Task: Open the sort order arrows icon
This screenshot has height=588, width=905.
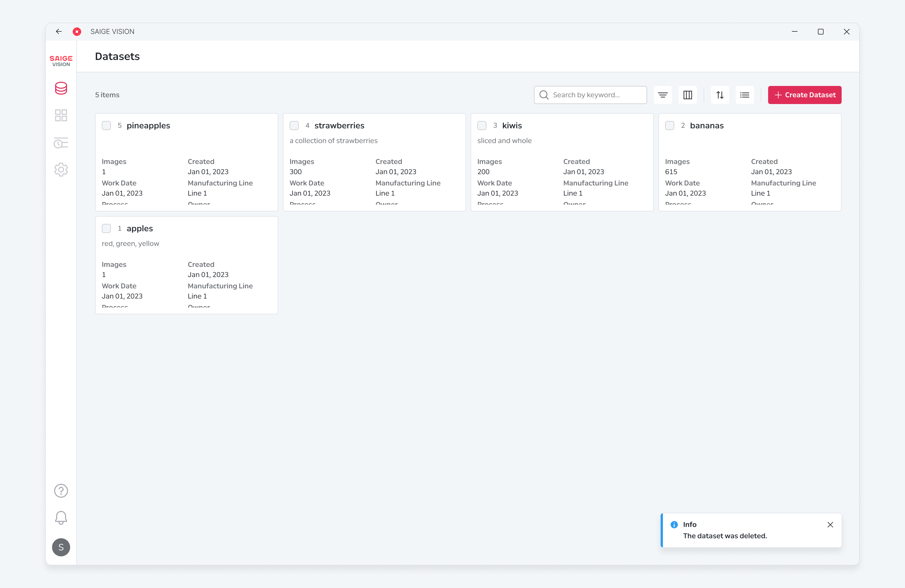Action: coord(720,95)
